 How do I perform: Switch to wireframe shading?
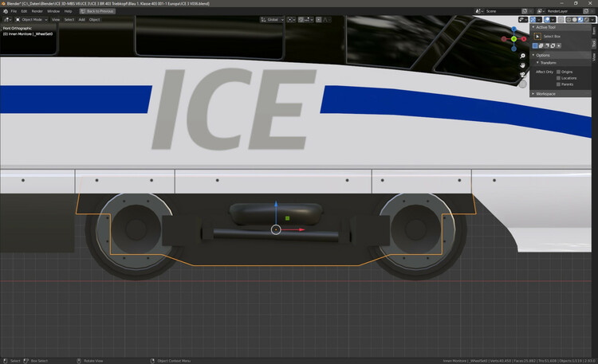568,19
